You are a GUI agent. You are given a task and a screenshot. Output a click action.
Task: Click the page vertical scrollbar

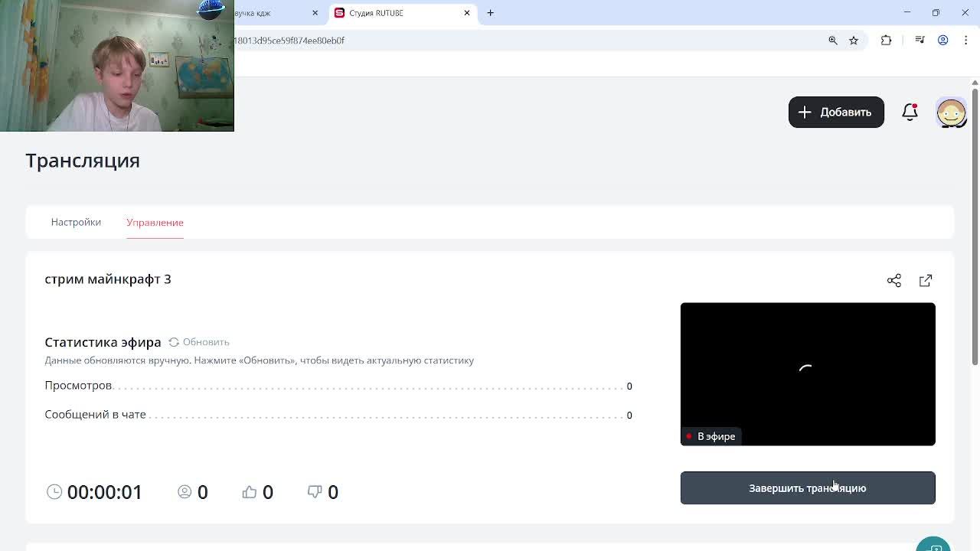click(975, 226)
